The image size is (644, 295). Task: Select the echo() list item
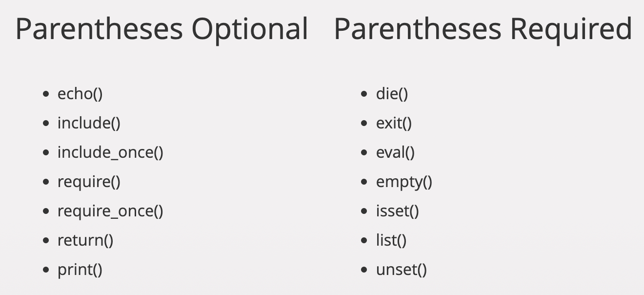(80, 94)
